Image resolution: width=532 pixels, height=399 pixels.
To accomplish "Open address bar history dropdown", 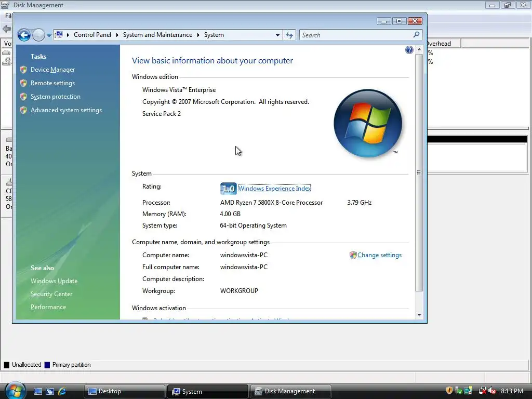I will [x=277, y=35].
